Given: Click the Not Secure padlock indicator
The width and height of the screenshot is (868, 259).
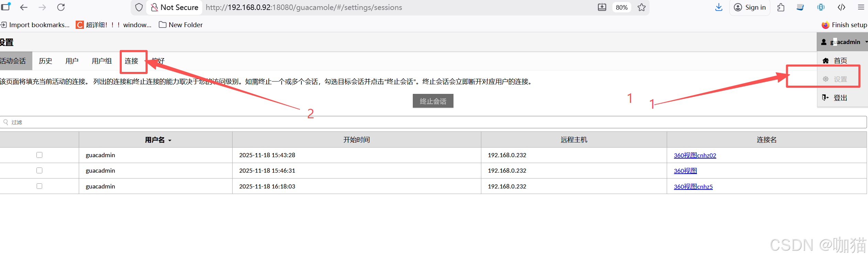Looking at the screenshot, I should pyautogui.click(x=174, y=7).
